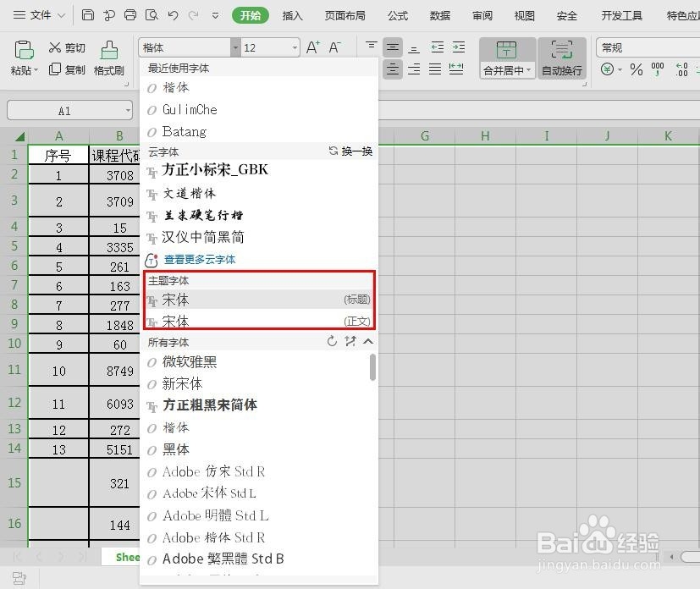Toggle the Auto Wrap text button
This screenshot has width=700, height=589.
(561, 58)
